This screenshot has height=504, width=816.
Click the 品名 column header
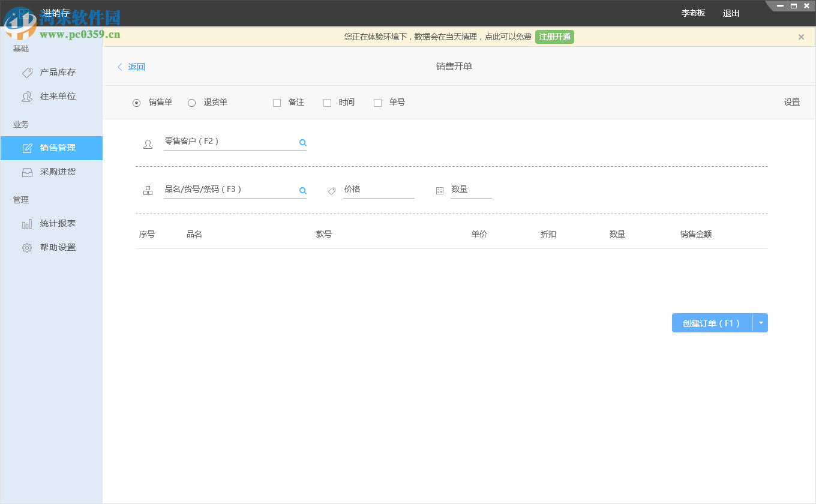194,235
